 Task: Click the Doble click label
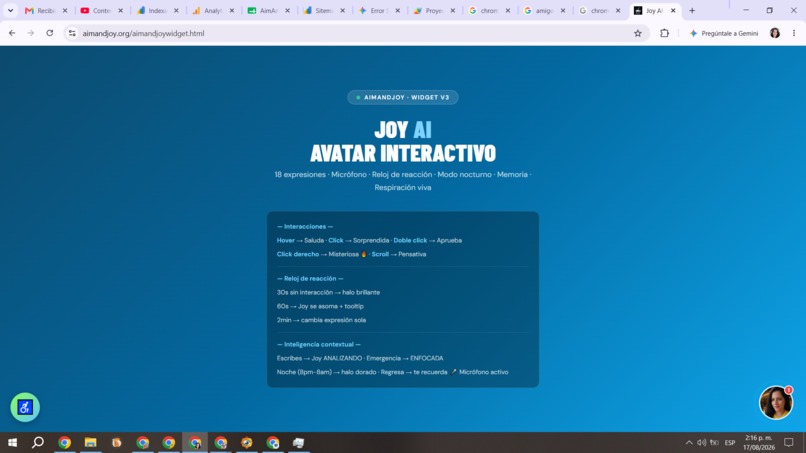(x=410, y=240)
